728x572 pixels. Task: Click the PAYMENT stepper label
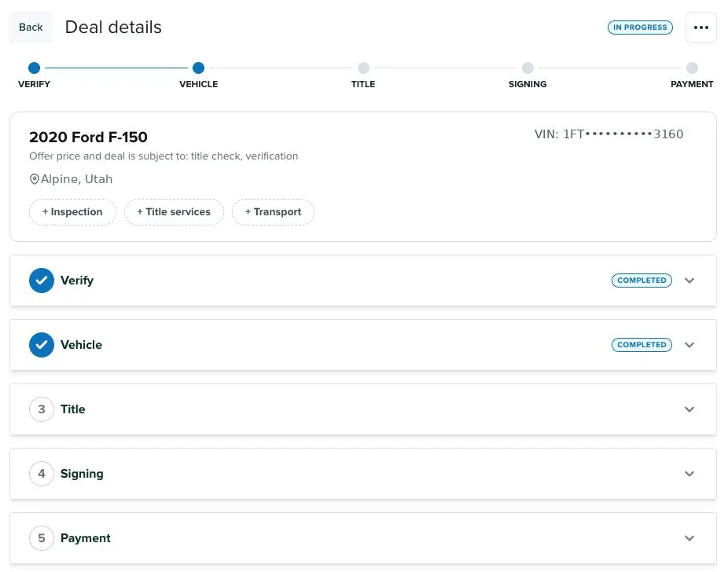692,84
